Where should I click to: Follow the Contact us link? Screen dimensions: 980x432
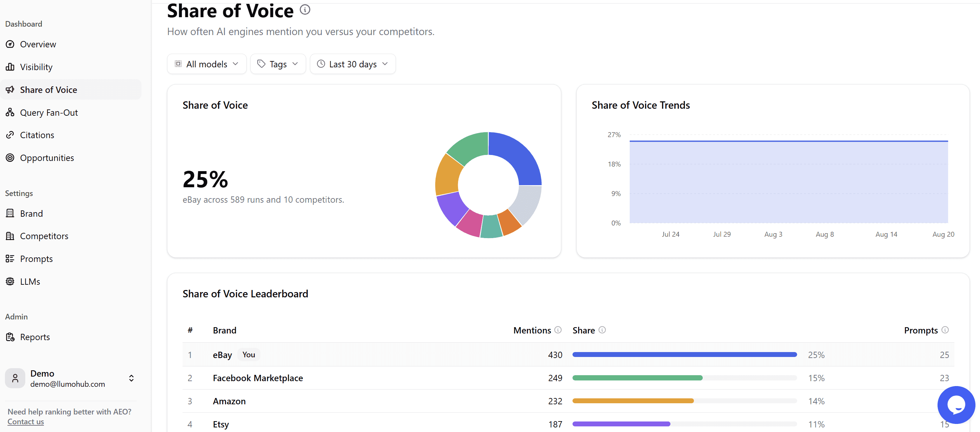26,422
